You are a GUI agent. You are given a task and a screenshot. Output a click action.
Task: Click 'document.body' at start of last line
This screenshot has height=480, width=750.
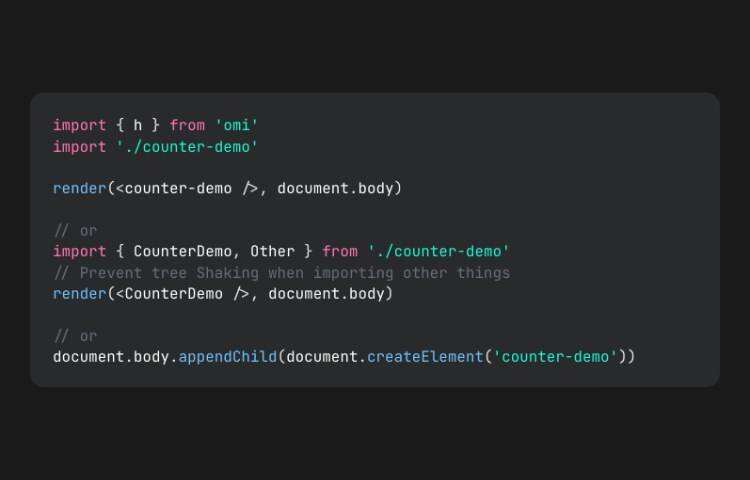111,357
